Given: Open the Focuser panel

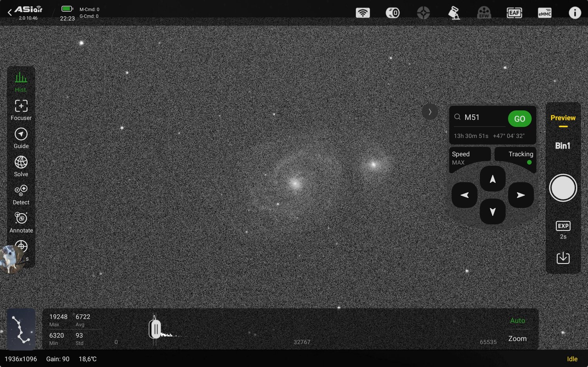Looking at the screenshot, I should [x=21, y=110].
